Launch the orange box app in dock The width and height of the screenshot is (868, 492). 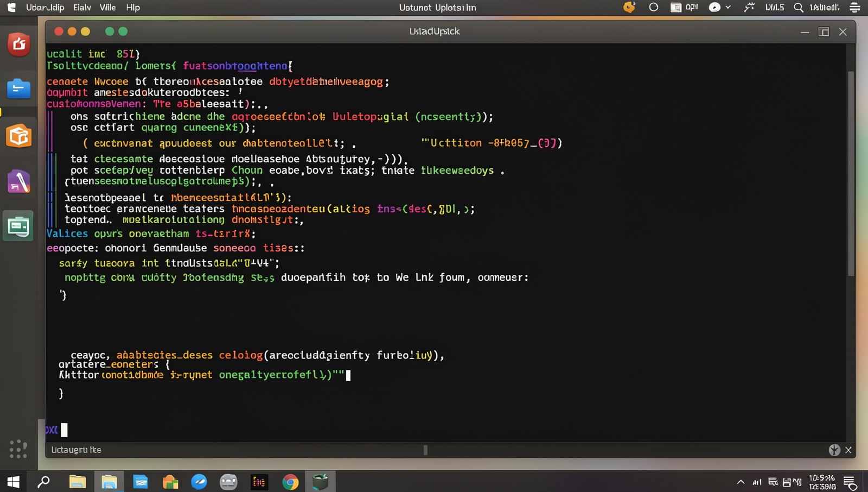(x=18, y=136)
